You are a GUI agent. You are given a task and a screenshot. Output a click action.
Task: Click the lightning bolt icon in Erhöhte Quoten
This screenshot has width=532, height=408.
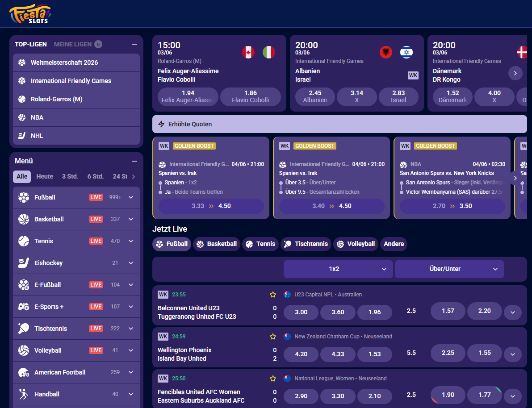pyautogui.click(x=161, y=124)
